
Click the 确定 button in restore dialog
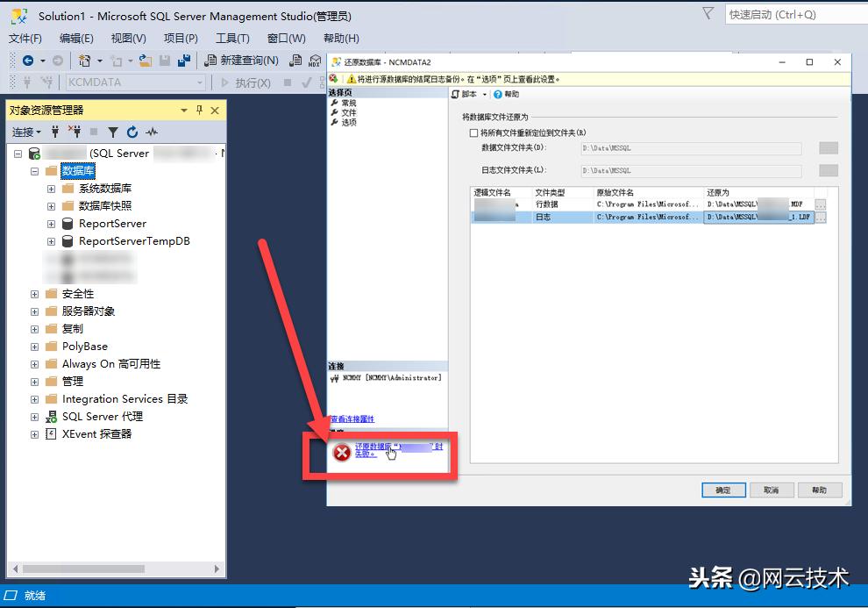pyautogui.click(x=722, y=490)
